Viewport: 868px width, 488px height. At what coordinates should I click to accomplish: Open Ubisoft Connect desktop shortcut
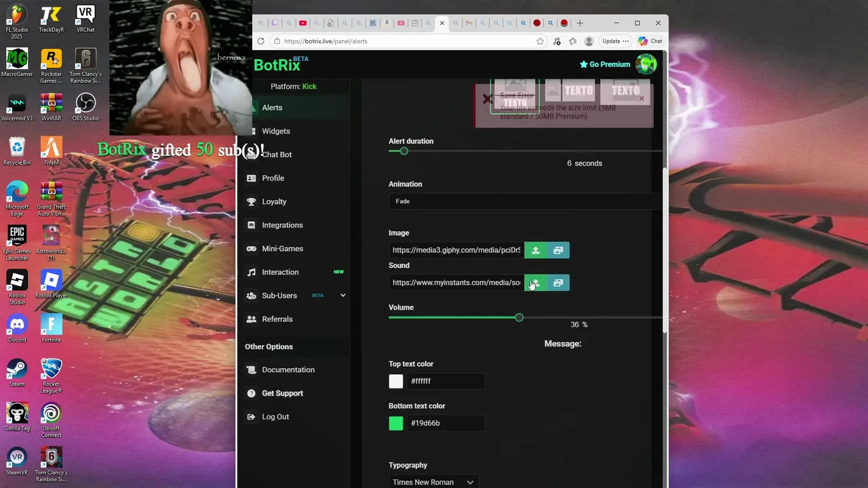point(51,421)
